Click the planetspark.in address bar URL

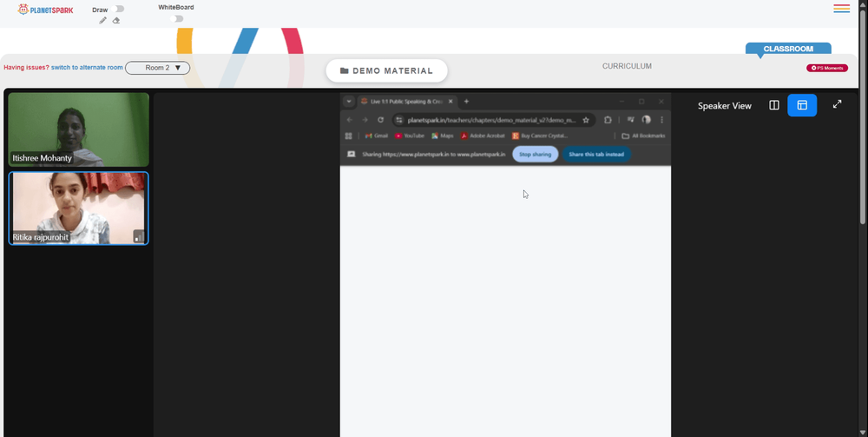click(491, 120)
